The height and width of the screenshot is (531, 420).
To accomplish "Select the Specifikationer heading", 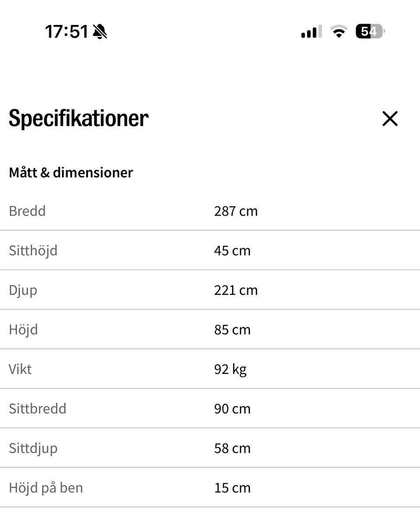I will (79, 119).
